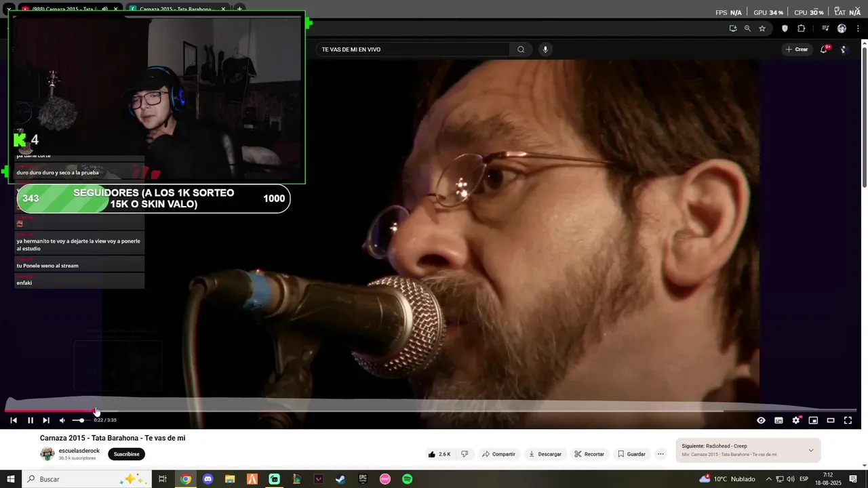Open more actions three-dot menu
This screenshot has width=868, height=488.
(x=660, y=454)
